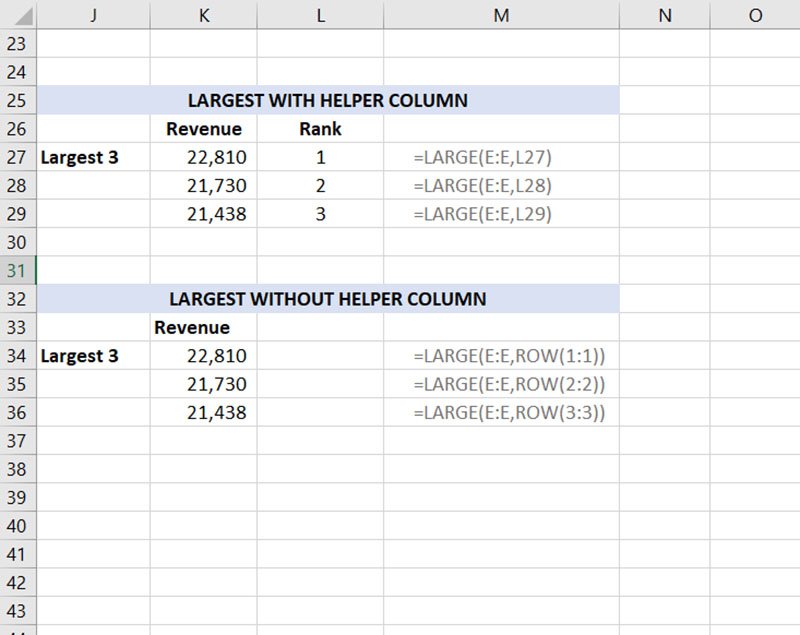This screenshot has height=635, width=800.
Task: Select the rank value 1 in column L
Action: click(320, 157)
